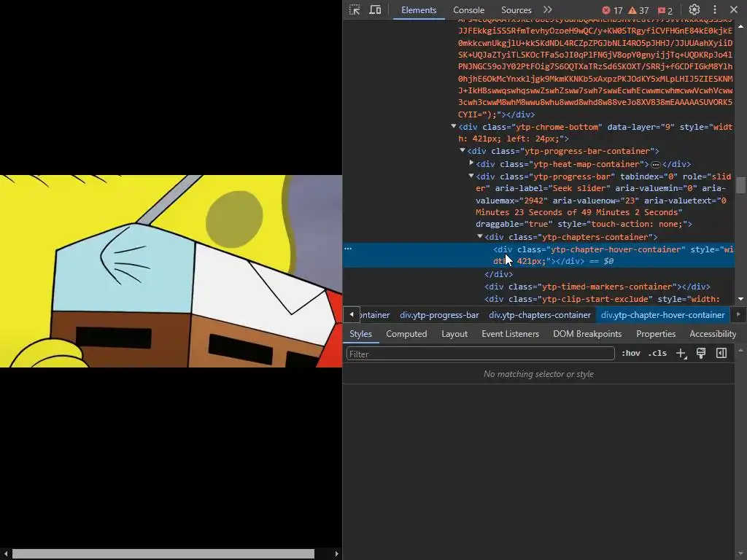Open the Computed tab

[x=406, y=334]
